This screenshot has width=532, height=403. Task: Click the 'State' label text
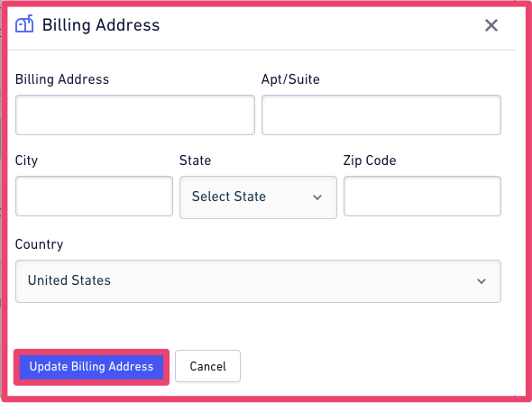pyautogui.click(x=195, y=160)
